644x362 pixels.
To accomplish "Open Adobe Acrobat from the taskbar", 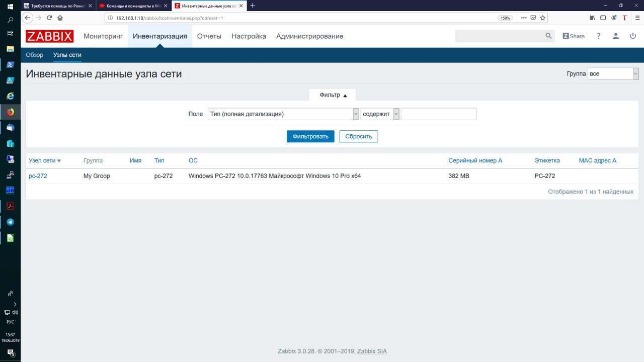I will pos(10,206).
